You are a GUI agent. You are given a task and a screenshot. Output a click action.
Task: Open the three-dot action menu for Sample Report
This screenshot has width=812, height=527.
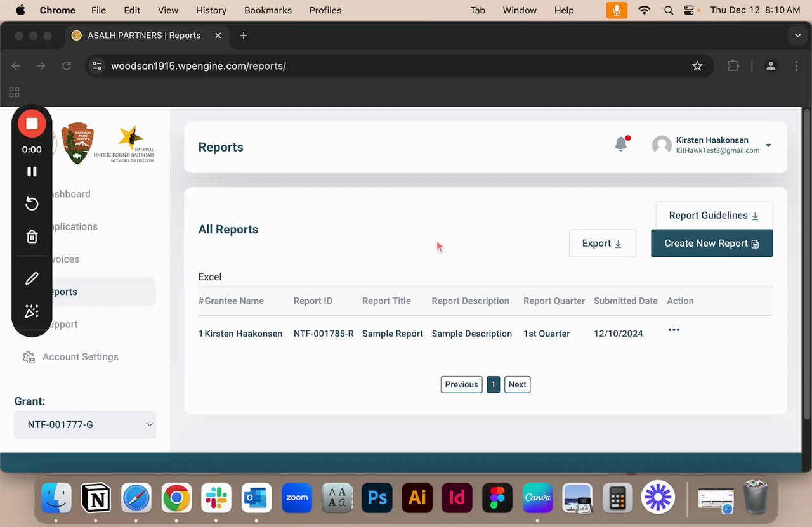pyautogui.click(x=674, y=330)
